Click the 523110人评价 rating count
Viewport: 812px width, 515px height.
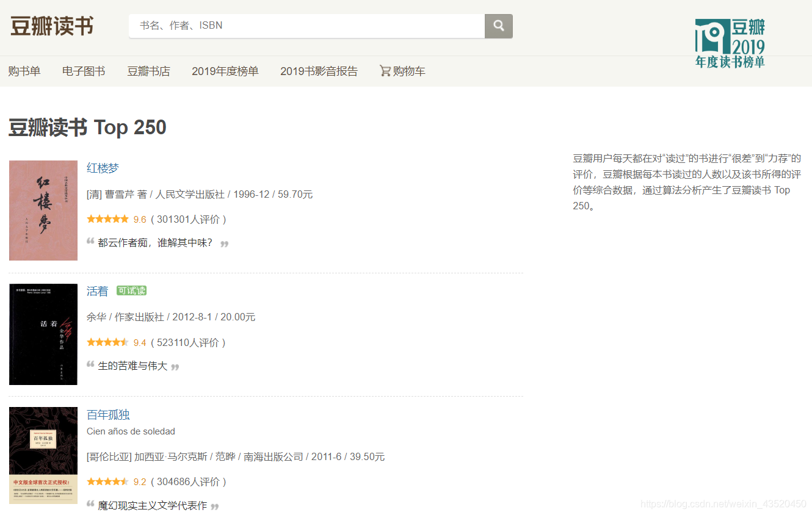189,343
